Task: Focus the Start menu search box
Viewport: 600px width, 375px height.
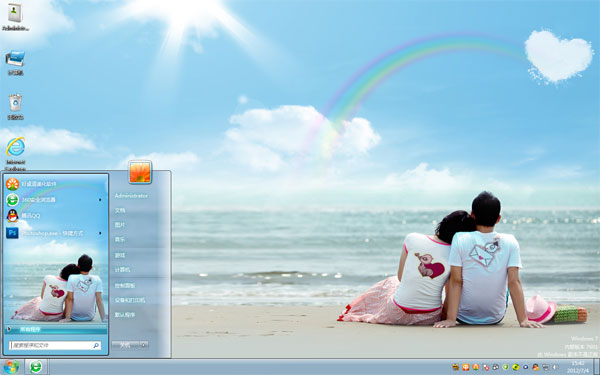Action: (55, 345)
